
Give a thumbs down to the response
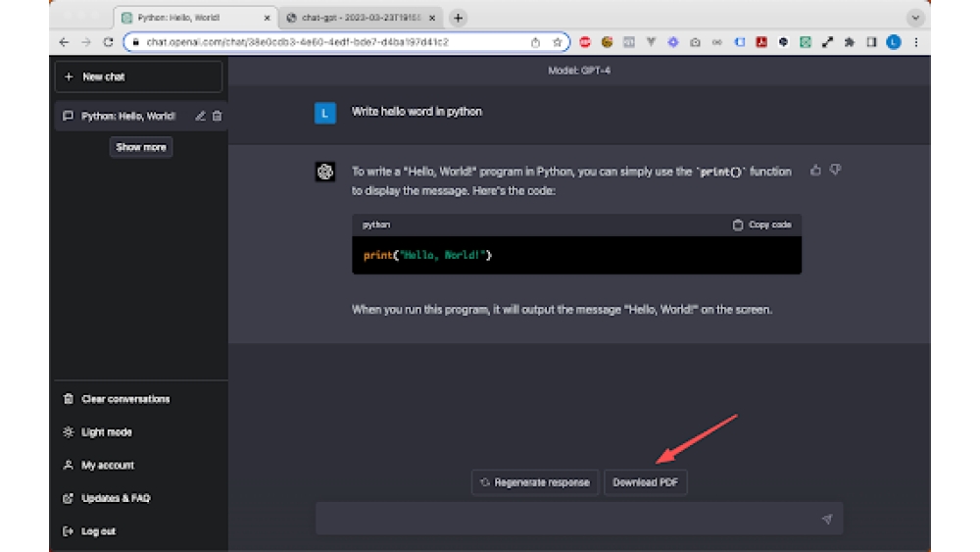click(836, 170)
